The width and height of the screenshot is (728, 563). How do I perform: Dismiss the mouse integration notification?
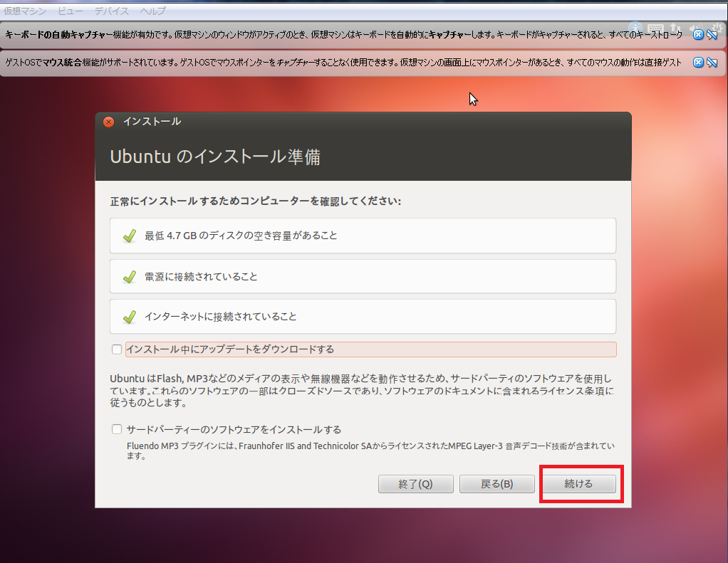point(698,63)
